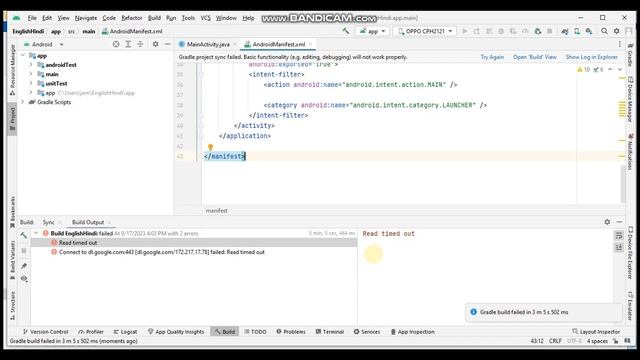Expand the Gradle Scripts node
The height and width of the screenshot is (360, 640).
(23, 102)
